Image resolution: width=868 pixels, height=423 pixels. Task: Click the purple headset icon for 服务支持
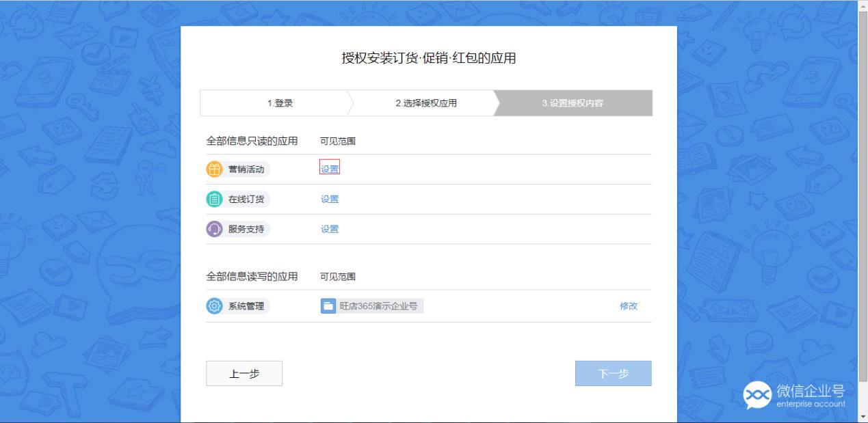click(x=214, y=230)
